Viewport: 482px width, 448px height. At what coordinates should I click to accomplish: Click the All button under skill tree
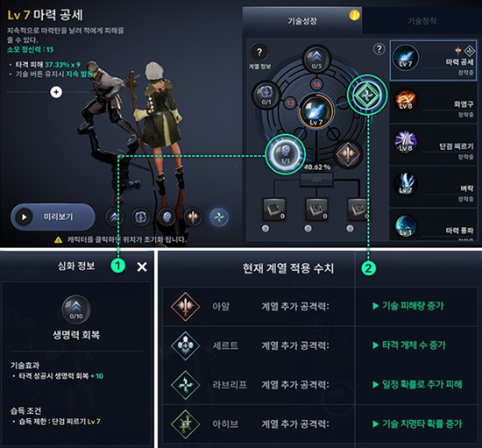[x=316, y=180]
